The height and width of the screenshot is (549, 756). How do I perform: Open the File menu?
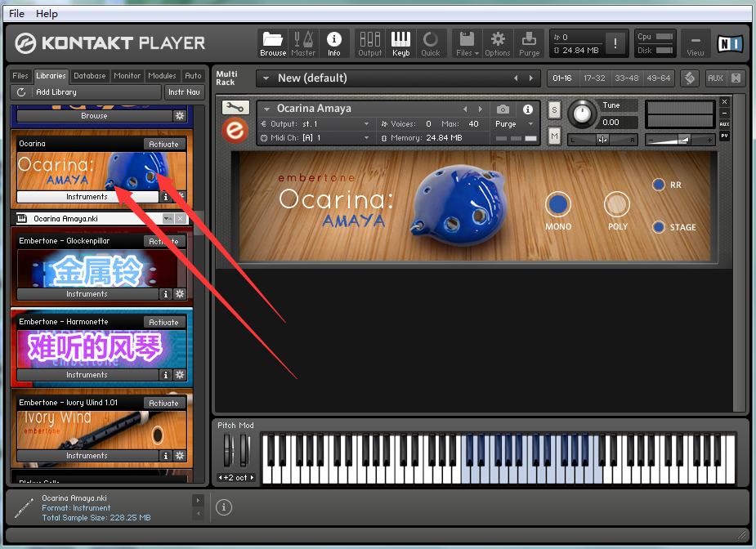point(16,14)
